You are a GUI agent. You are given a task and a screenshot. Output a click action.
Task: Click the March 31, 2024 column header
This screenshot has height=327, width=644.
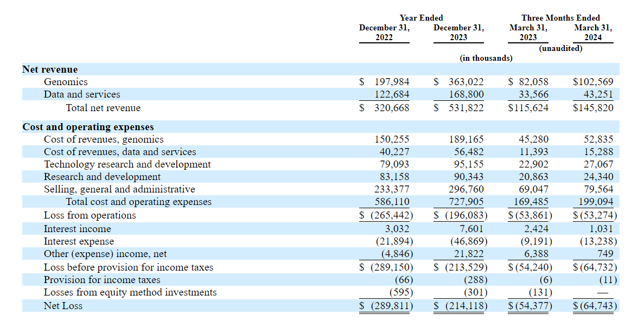(x=593, y=33)
